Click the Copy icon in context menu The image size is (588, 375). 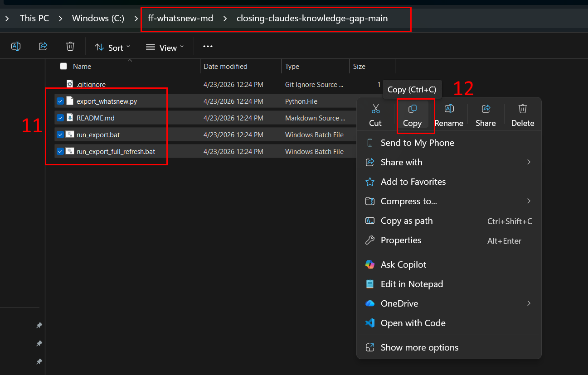(412, 109)
